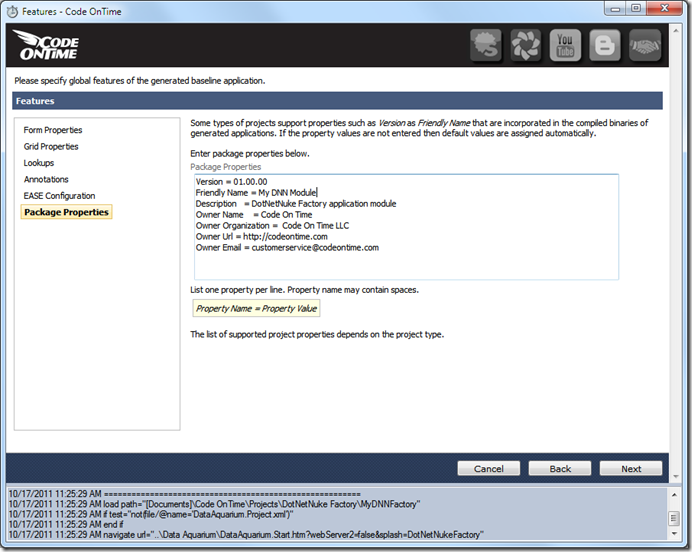Image resolution: width=692 pixels, height=552 pixels.
Task: Click the 'end if' log entry
Action: (66, 525)
